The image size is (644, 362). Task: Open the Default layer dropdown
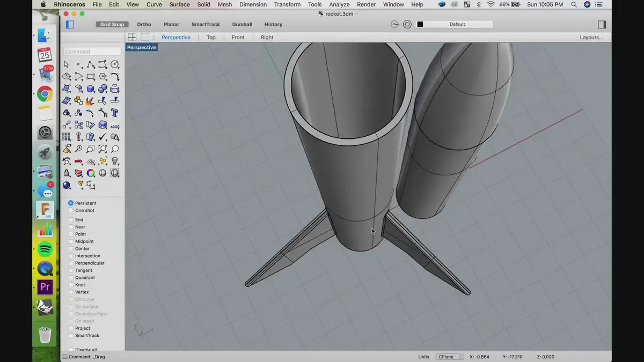pyautogui.click(x=457, y=24)
